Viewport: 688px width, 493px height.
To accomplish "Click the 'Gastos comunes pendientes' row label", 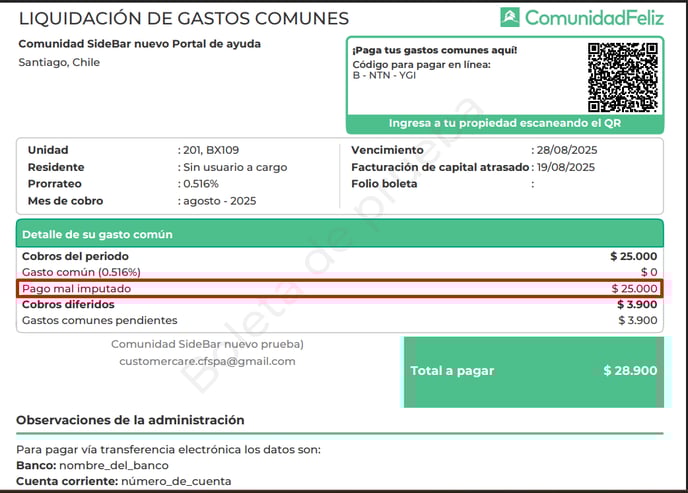I will click(100, 321).
